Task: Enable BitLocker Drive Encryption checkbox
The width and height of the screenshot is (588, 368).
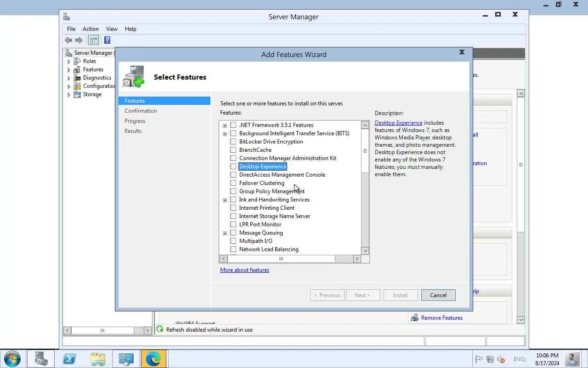Action: pyautogui.click(x=233, y=142)
